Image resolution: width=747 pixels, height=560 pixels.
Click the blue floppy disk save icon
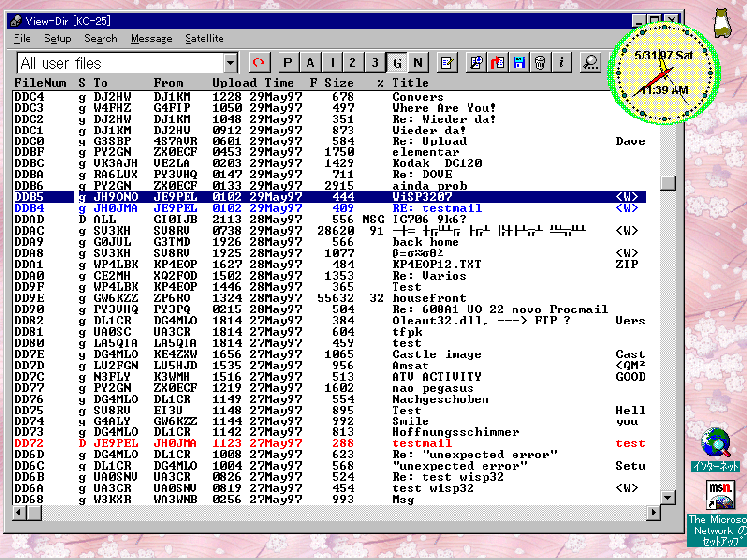[x=519, y=63]
